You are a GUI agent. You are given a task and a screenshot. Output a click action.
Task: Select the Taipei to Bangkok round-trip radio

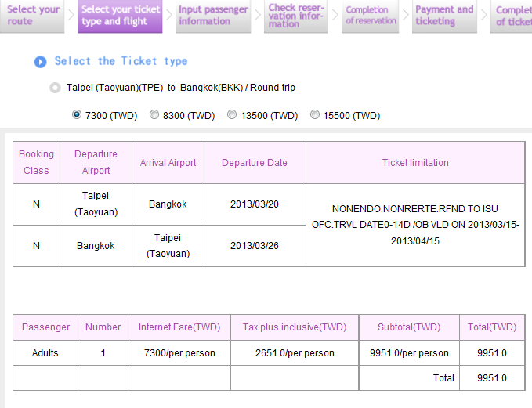click(x=56, y=88)
